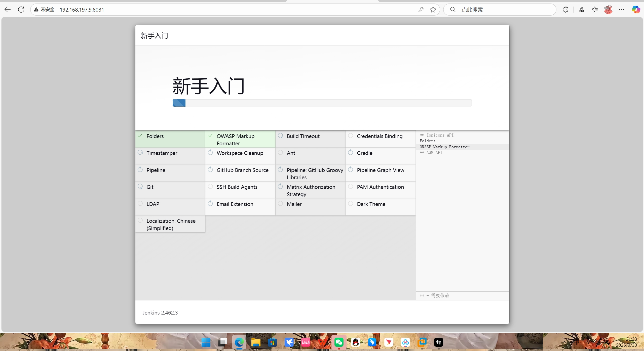Screen dimensions: 644x351
Task: Open the browser settings ellipsis menu
Action: [621, 10]
